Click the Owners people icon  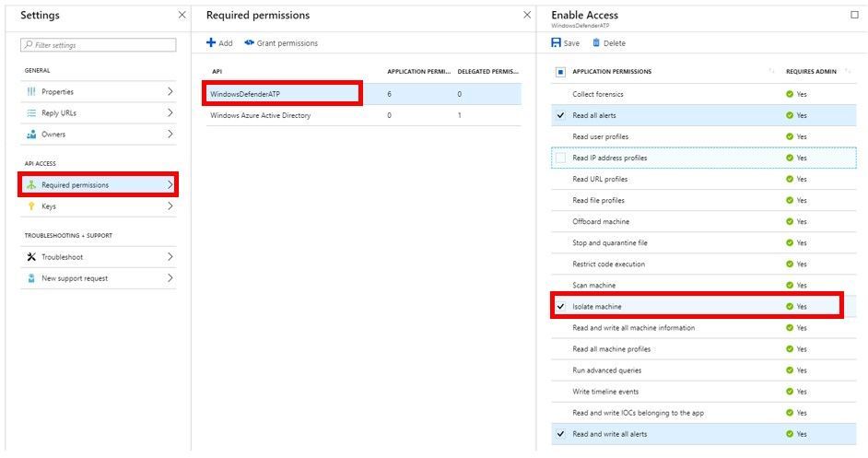click(x=31, y=135)
